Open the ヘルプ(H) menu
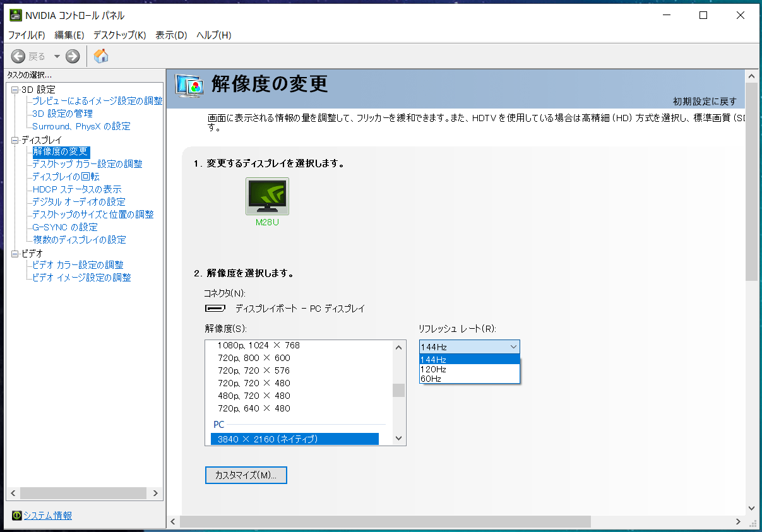 tap(214, 35)
